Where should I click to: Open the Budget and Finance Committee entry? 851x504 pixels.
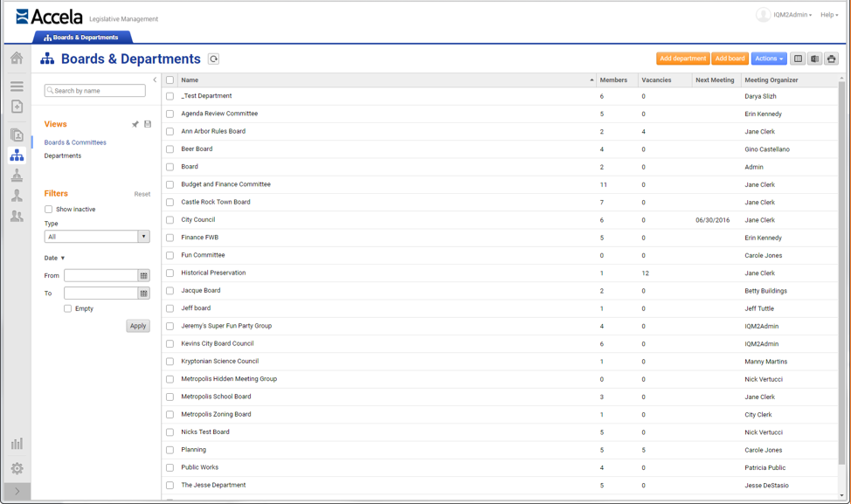[225, 184]
